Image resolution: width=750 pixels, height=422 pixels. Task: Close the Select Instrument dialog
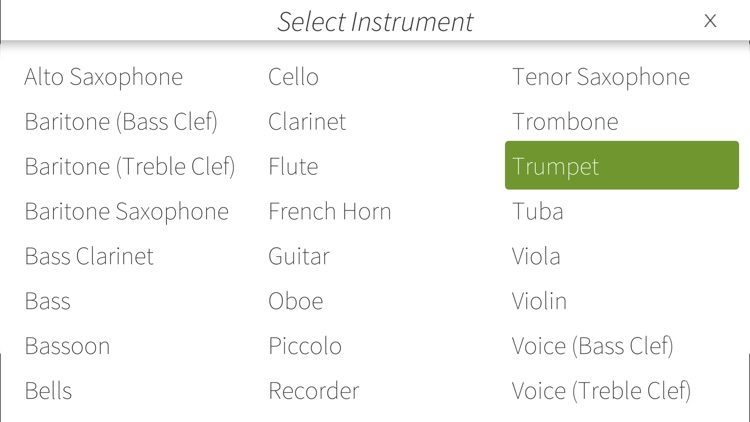(710, 21)
